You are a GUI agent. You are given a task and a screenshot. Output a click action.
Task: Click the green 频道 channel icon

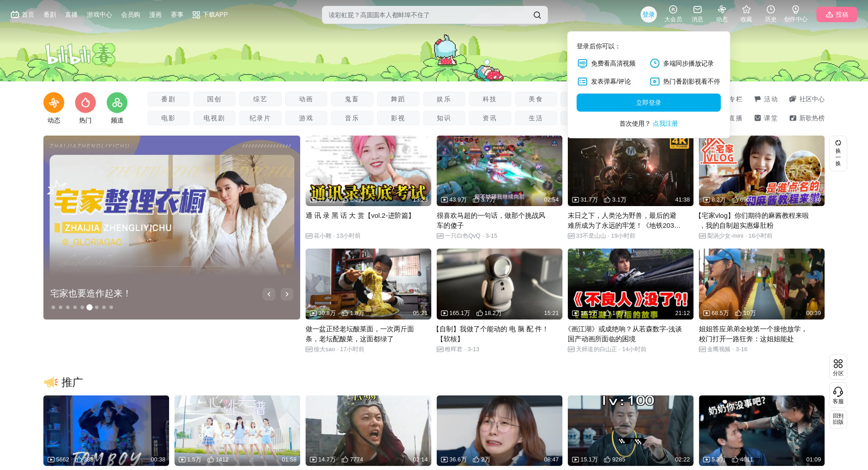click(x=117, y=103)
